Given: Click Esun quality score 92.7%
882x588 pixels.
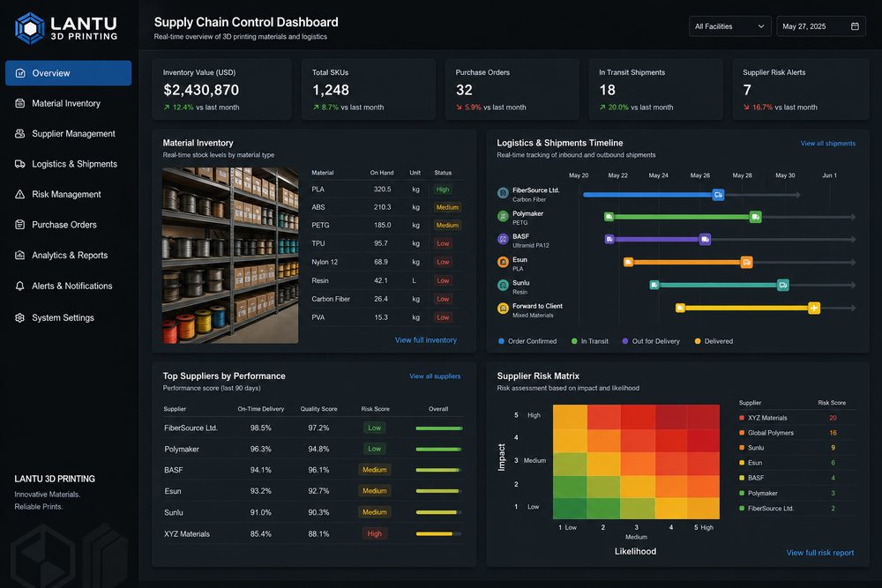Looking at the screenshot, I should click(x=318, y=491).
